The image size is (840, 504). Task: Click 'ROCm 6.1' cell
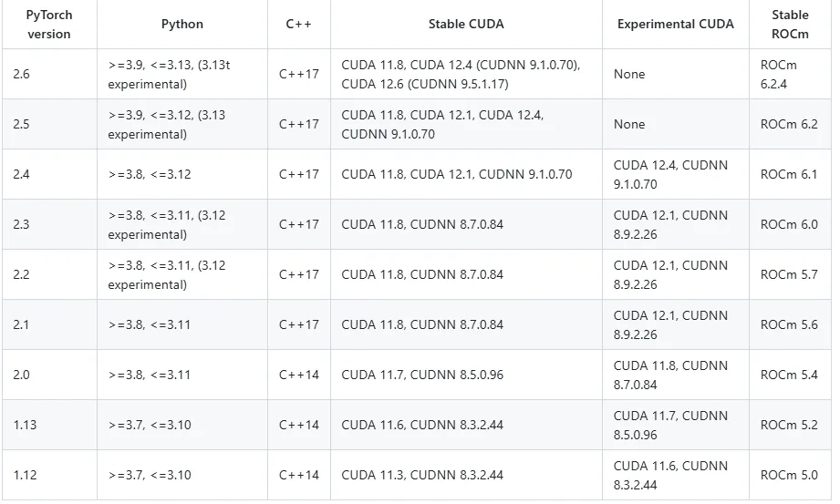point(790,174)
